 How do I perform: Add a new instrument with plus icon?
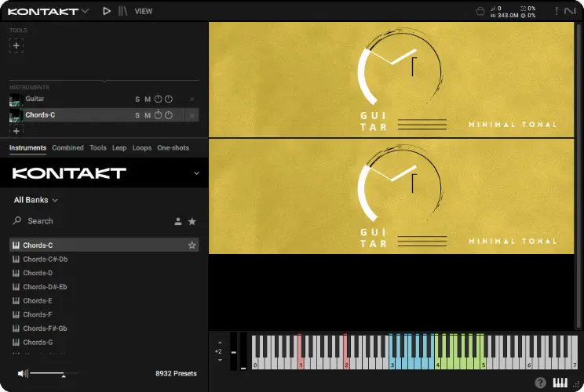pyautogui.click(x=16, y=131)
